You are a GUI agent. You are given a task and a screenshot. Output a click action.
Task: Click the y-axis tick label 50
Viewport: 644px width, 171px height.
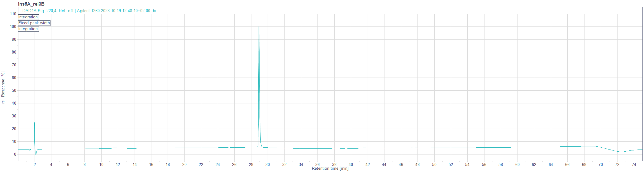pyautogui.click(x=14, y=90)
